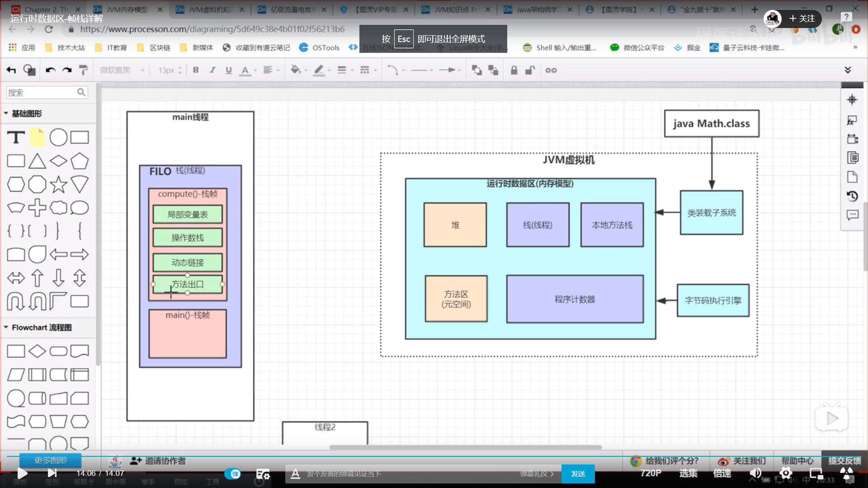Click the bring to front icon
868x488 pixels.
tap(476, 70)
